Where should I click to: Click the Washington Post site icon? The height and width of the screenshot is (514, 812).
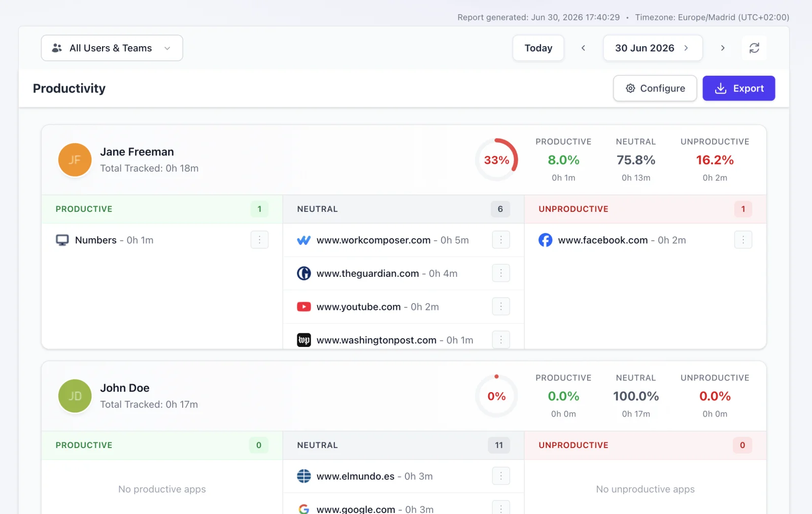click(x=303, y=340)
